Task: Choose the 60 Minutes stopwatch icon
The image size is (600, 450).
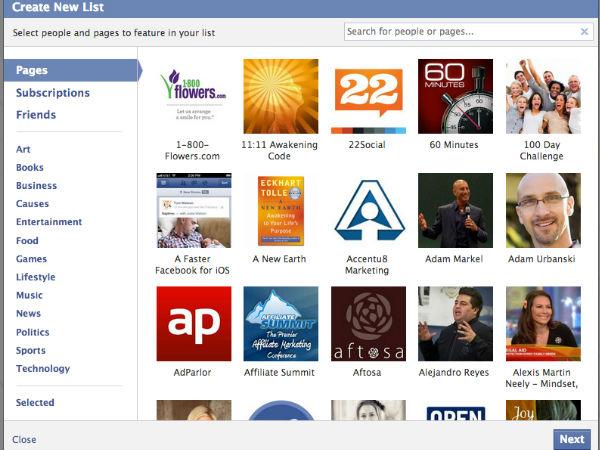Action: pyautogui.click(x=455, y=96)
